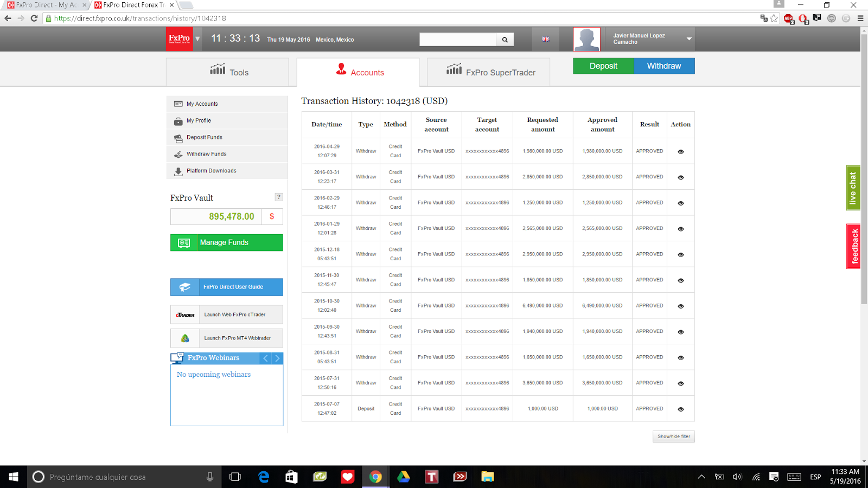Click the page vertical scrollbar
This screenshot has width=868, height=488.
pos(864,168)
